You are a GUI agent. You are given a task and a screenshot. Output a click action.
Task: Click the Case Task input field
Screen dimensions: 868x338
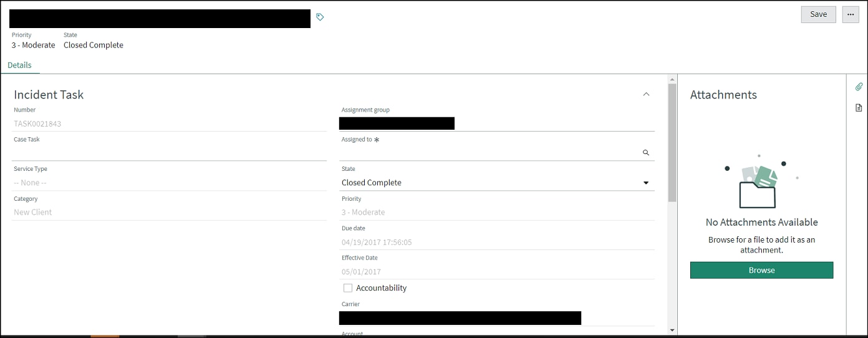click(170, 153)
